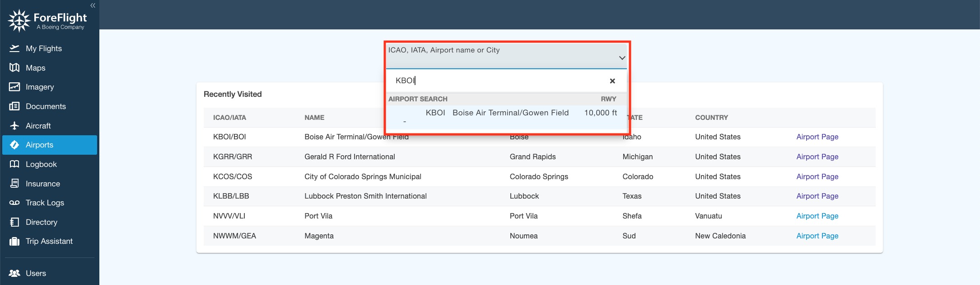Viewport: 980px width, 285px height.
Task: Click the Maps icon in sidebar
Action: click(x=14, y=68)
